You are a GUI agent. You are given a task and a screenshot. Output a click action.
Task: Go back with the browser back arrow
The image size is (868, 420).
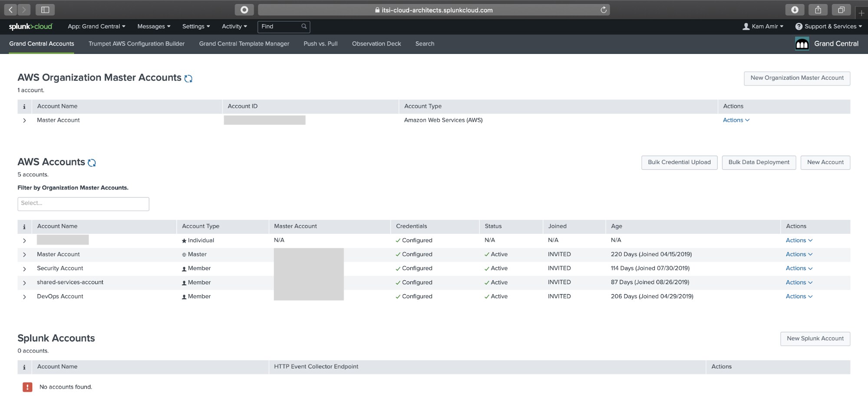(10, 10)
